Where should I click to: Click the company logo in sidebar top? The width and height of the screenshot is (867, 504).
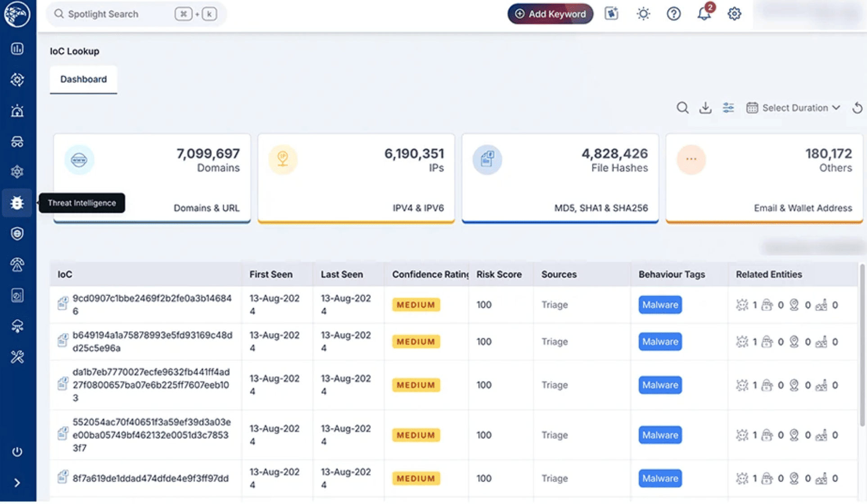click(x=17, y=14)
